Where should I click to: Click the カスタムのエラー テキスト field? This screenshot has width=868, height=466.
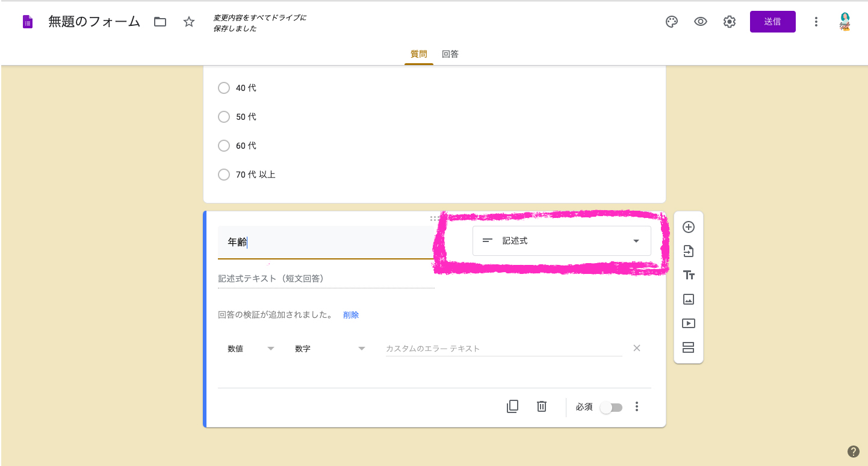[504, 349]
